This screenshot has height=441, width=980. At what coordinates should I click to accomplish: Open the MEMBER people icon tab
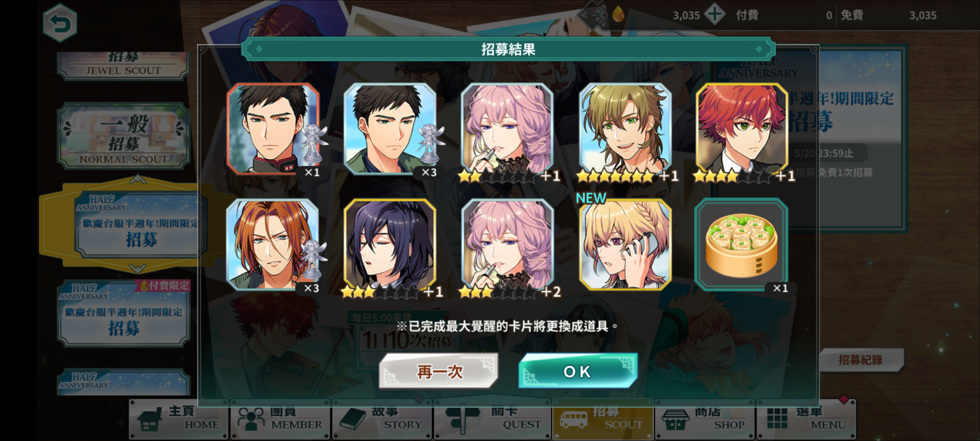pyautogui.click(x=280, y=419)
